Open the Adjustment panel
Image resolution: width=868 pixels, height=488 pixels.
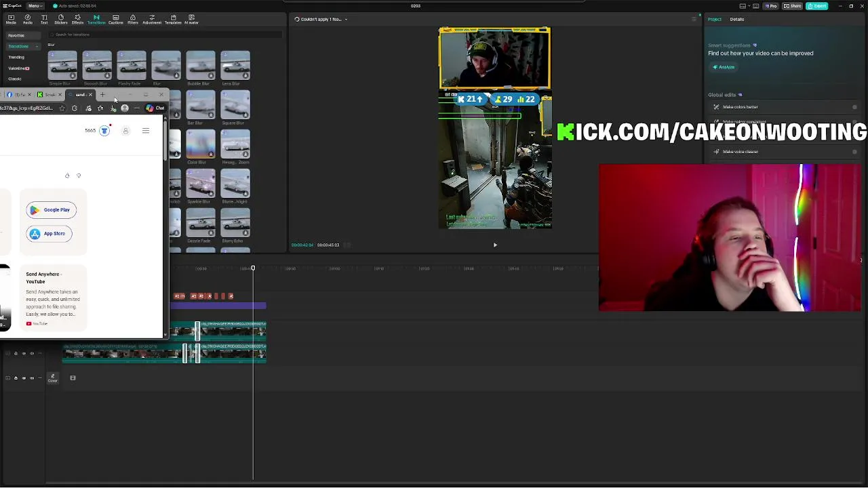(152, 19)
